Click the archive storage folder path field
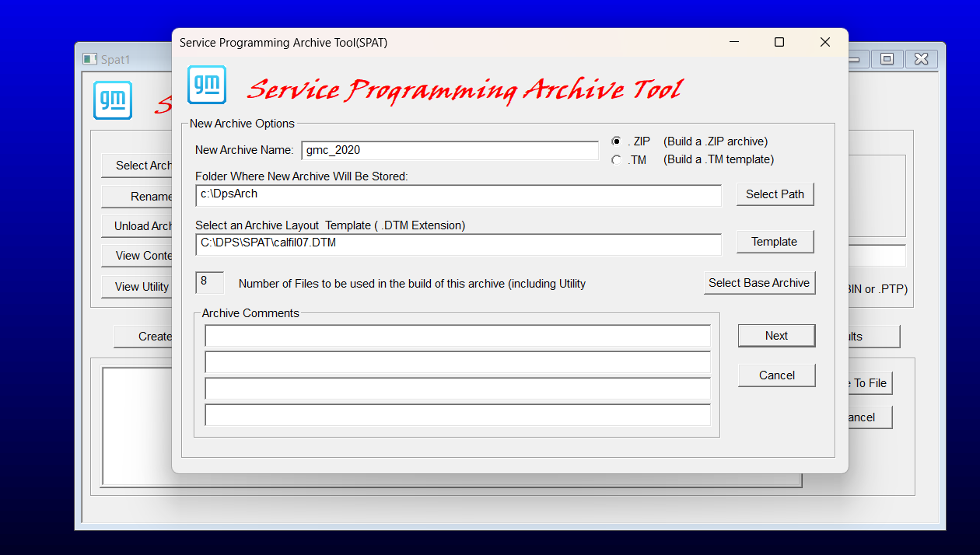 pyautogui.click(x=458, y=195)
